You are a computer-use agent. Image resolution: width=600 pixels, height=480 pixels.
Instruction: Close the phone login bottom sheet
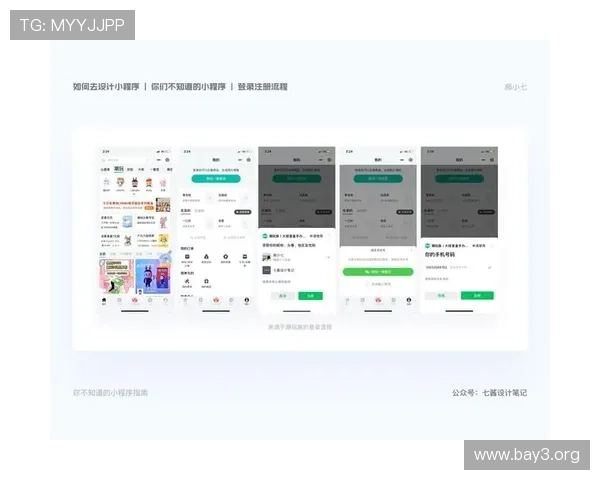click(412, 250)
